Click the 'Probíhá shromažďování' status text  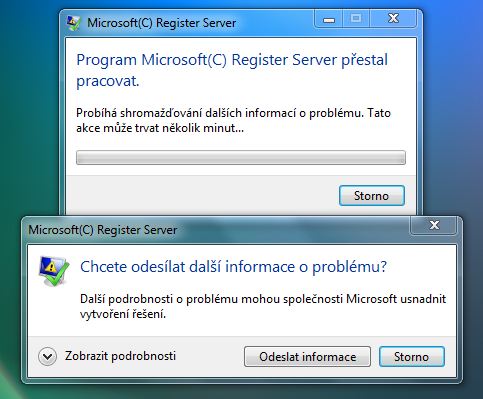click(x=233, y=120)
